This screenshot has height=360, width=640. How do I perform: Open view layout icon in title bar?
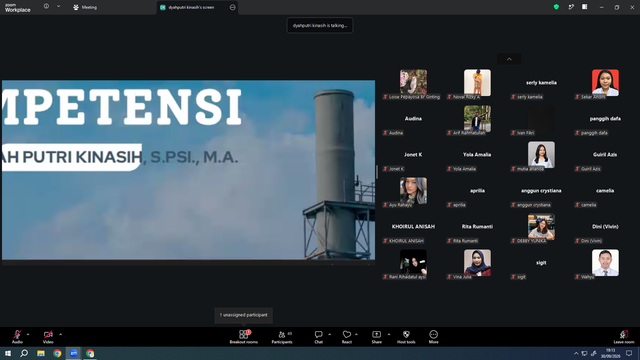tap(584, 7)
